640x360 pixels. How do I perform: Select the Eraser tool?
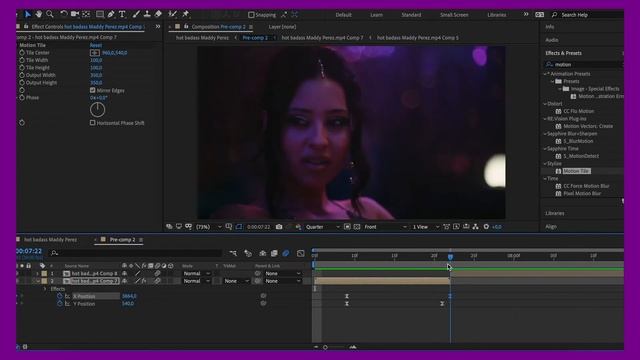coord(158,14)
